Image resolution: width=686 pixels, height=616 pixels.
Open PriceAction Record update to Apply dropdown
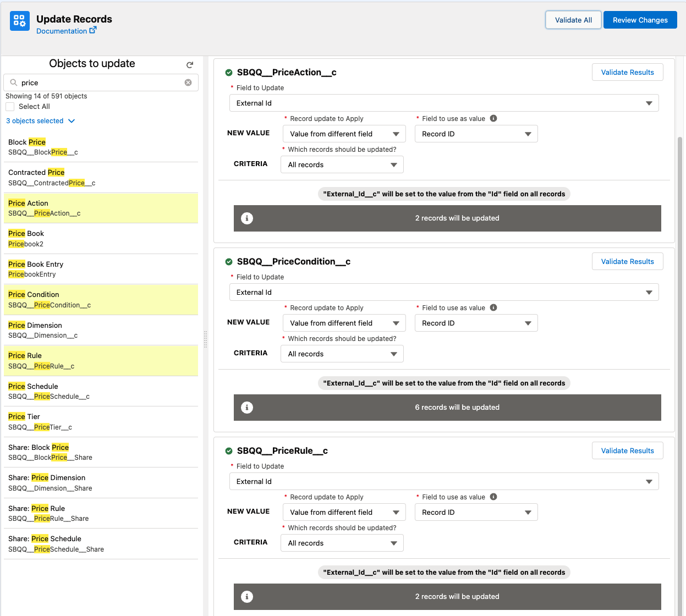tap(344, 134)
